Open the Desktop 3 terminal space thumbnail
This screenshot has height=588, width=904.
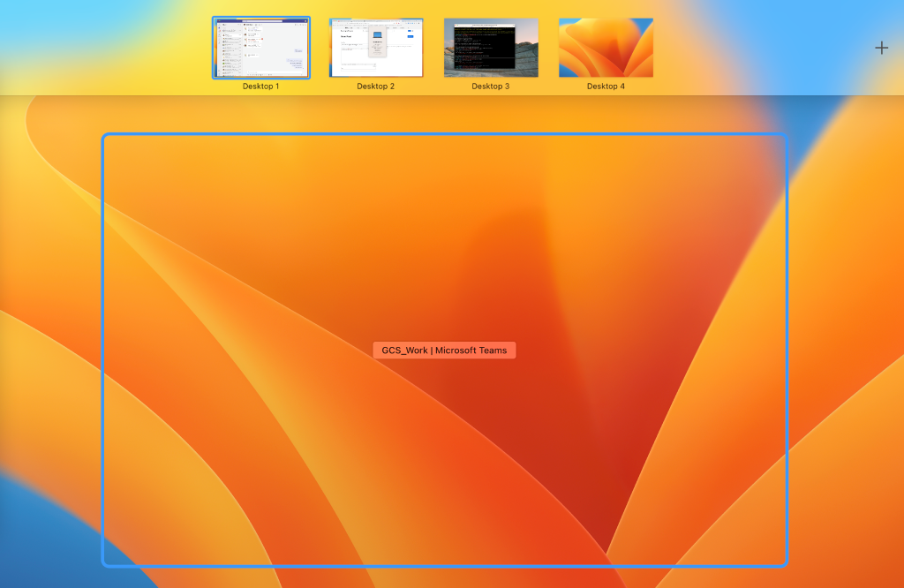pyautogui.click(x=491, y=48)
